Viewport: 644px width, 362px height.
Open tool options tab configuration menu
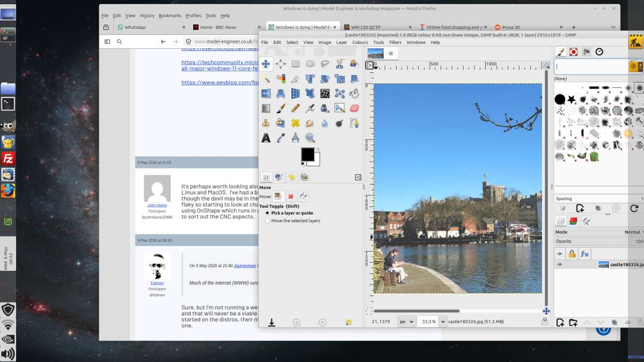pyautogui.click(x=358, y=177)
